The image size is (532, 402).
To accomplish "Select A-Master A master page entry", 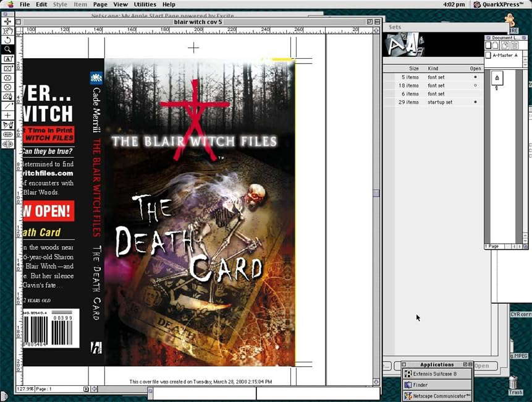I will coord(505,55).
